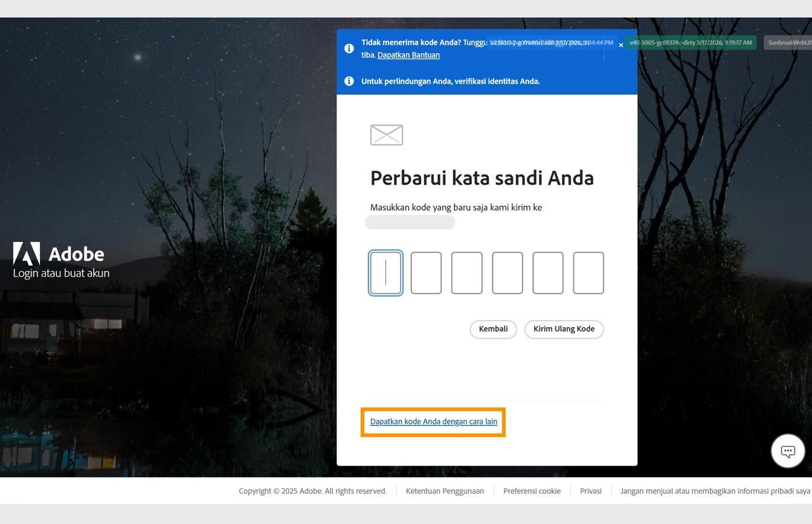Click the info icon beside 'Tidak menerima kode Anda?'
Image resolution: width=812 pixels, height=524 pixels.
click(x=349, y=48)
